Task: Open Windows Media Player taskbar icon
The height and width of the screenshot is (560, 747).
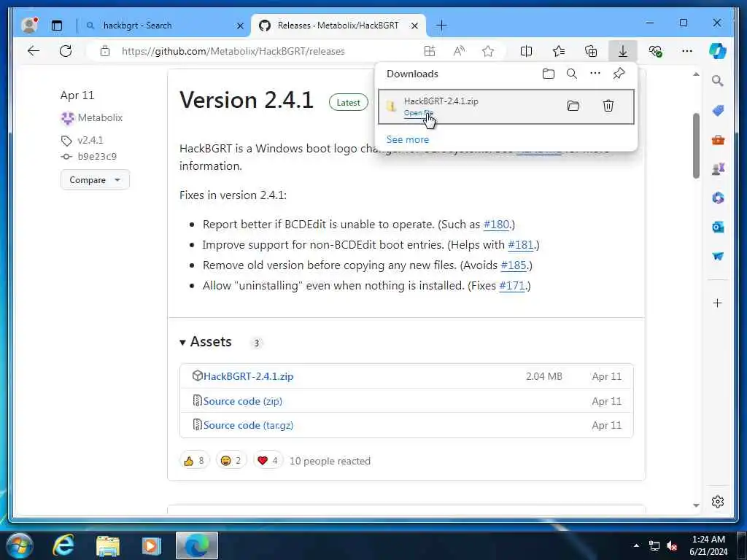Action: click(152, 545)
